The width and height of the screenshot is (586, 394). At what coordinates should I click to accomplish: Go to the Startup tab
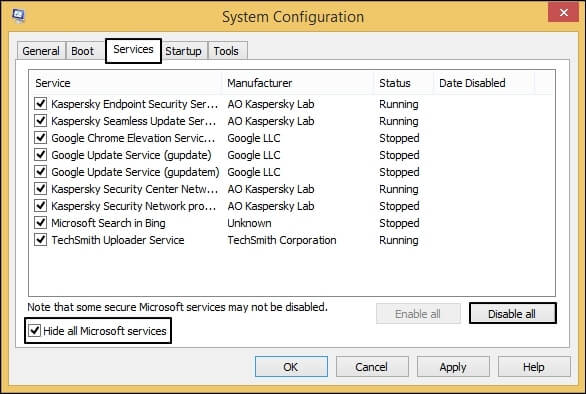tap(183, 51)
